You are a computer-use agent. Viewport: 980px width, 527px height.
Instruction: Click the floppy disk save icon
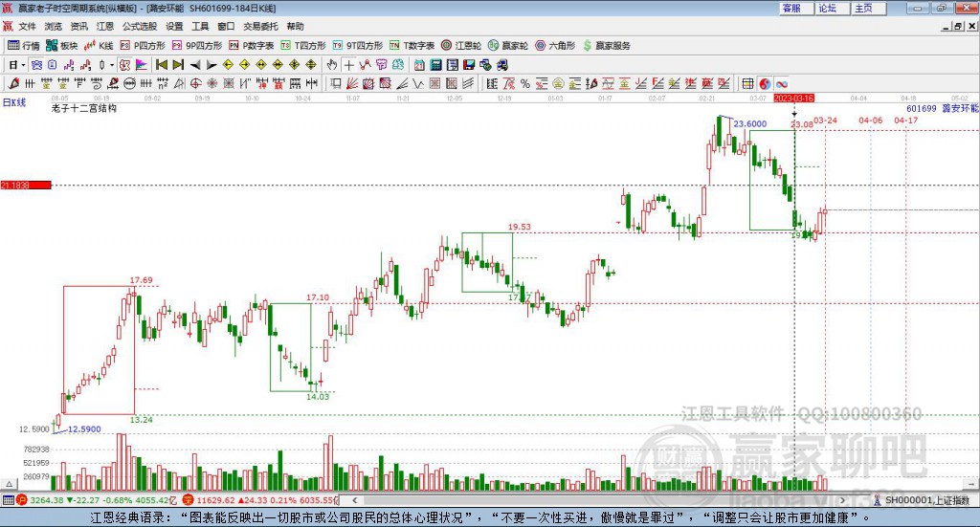point(469,65)
